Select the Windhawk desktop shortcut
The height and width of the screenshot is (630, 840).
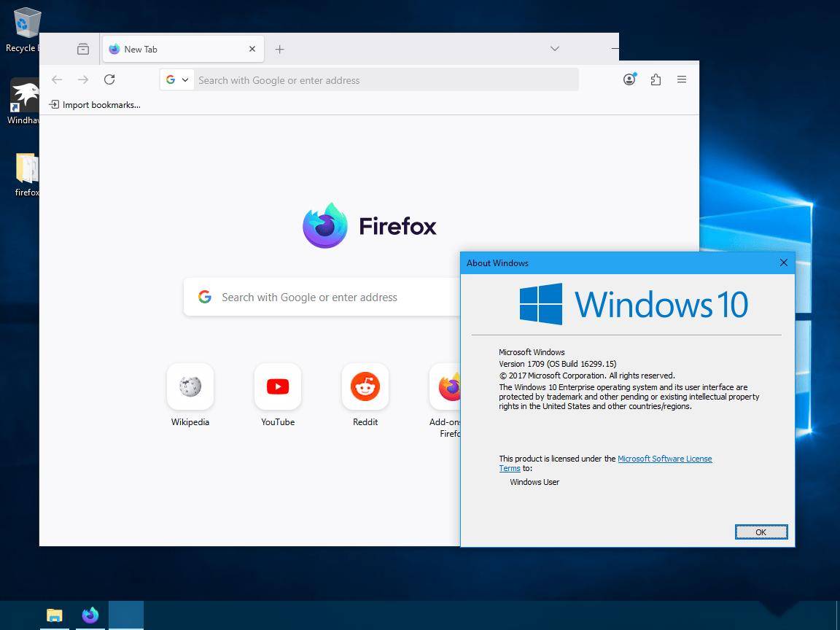(24, 102)
